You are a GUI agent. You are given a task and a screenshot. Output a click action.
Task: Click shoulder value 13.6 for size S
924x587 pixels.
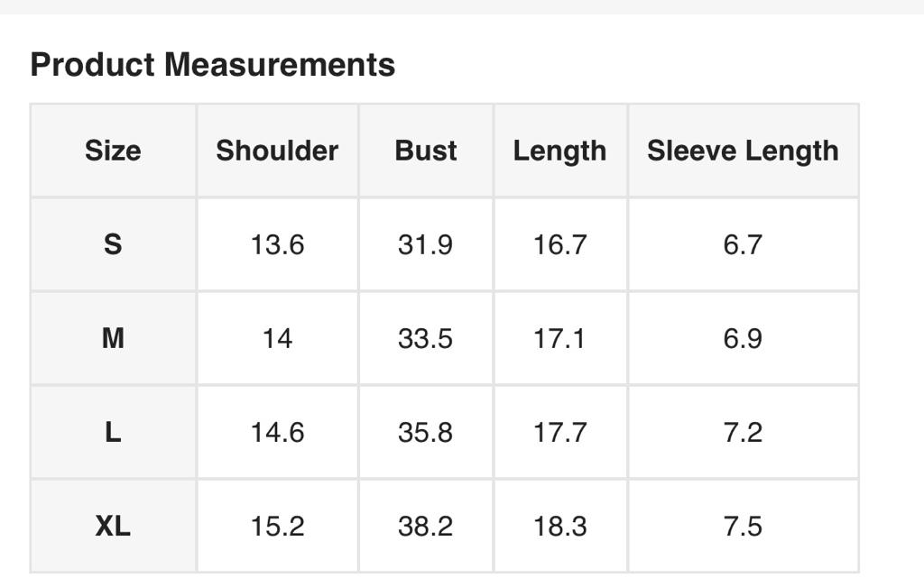tap(277, 244)
